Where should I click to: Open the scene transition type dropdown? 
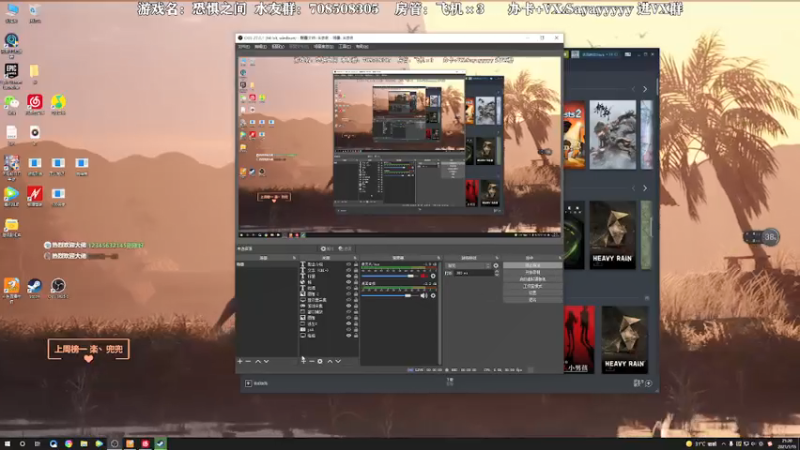tap(468, 265)
